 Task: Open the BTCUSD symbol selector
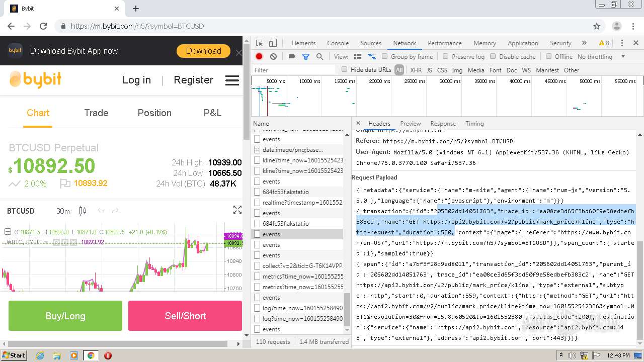tap(21, 211)
